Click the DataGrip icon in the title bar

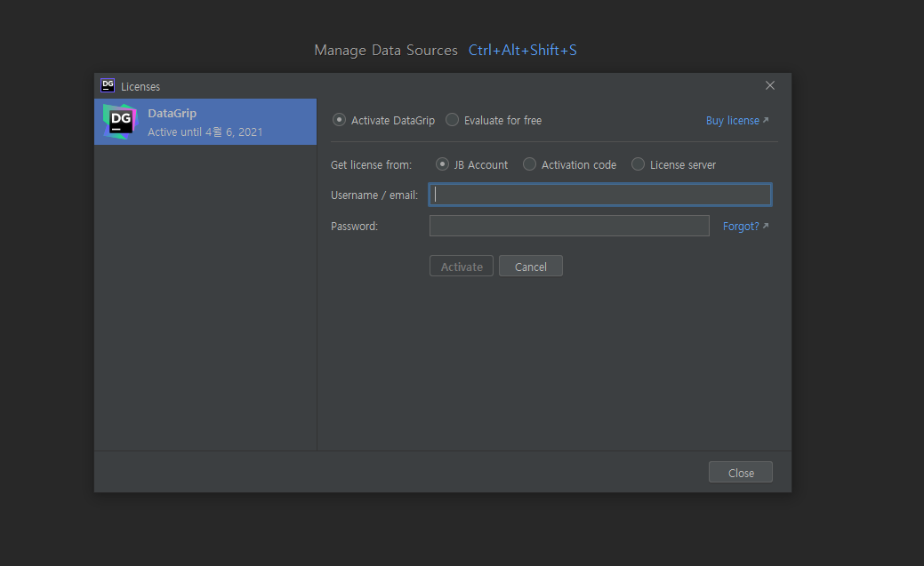click(108, 86)
